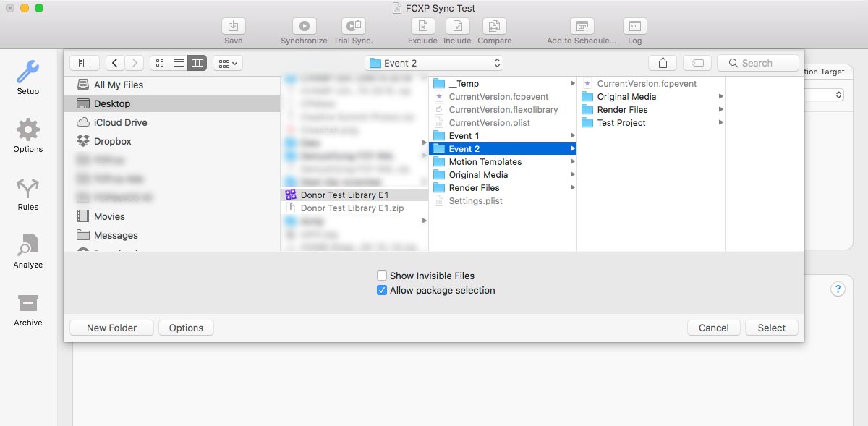Viewport: 868px width, 426px height.
Task: Select CurrentVersion.flexolibrary file
Action: (503, 109)
